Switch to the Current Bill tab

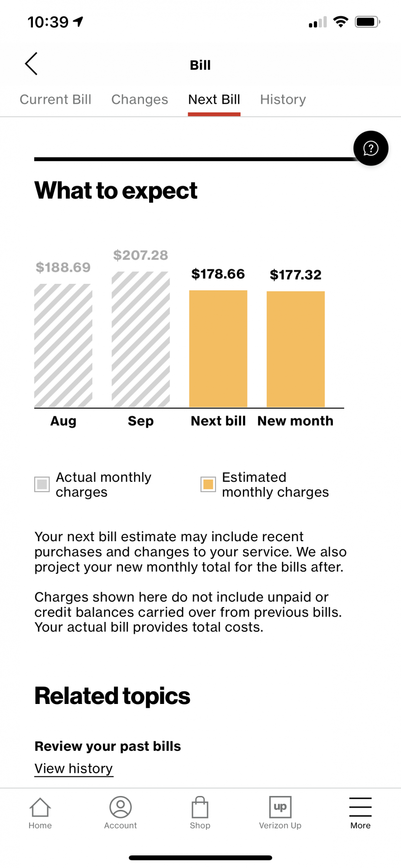click(55, 99)
